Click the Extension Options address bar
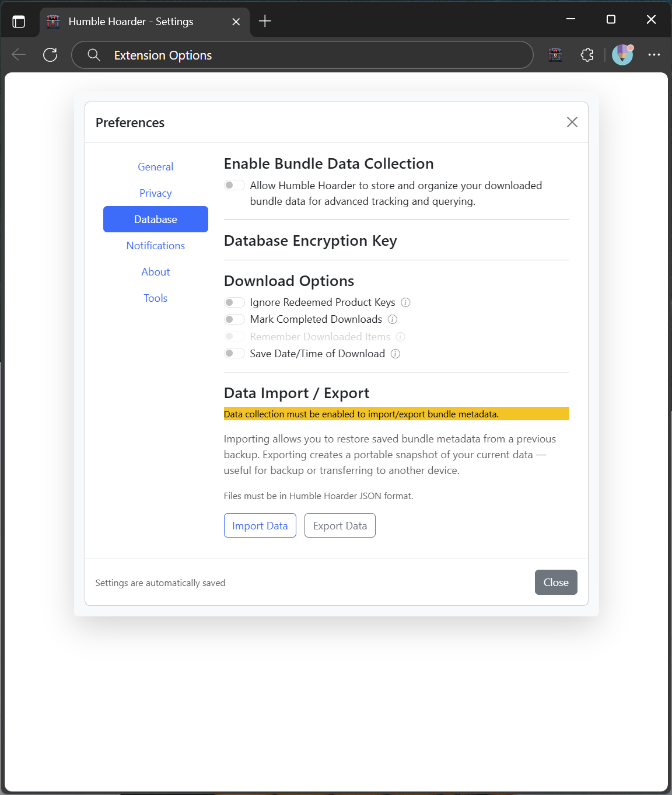The height and width of the screenshot is (795, 672). point(302,55)
